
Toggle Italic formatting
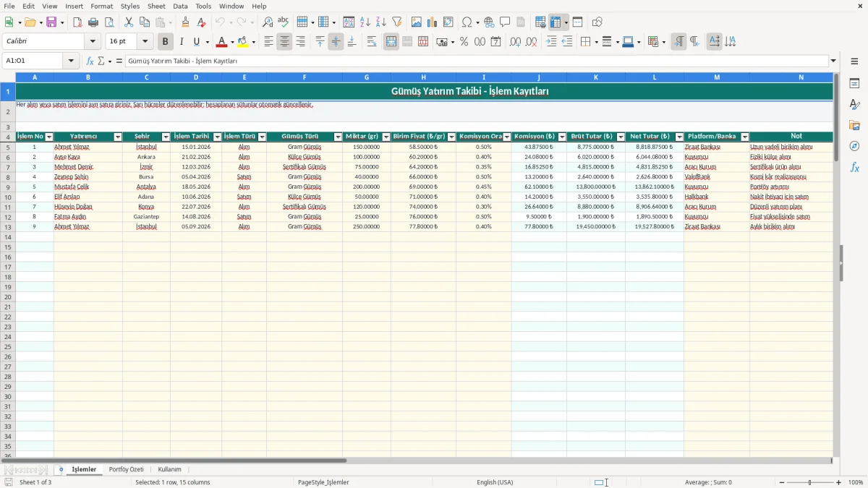coord(182,42)
